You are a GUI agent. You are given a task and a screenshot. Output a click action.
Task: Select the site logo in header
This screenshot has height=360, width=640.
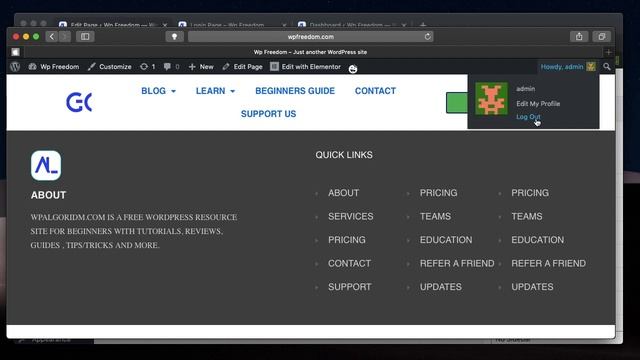coord(79,102)
